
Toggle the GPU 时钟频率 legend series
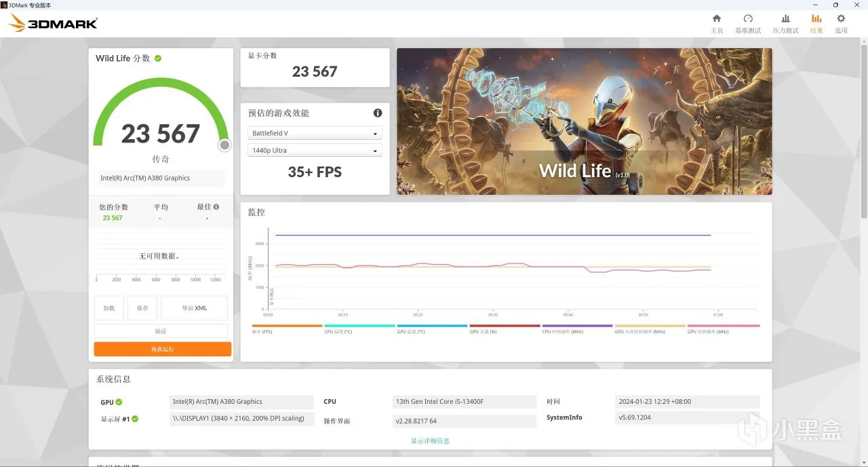tap(723, 329)
